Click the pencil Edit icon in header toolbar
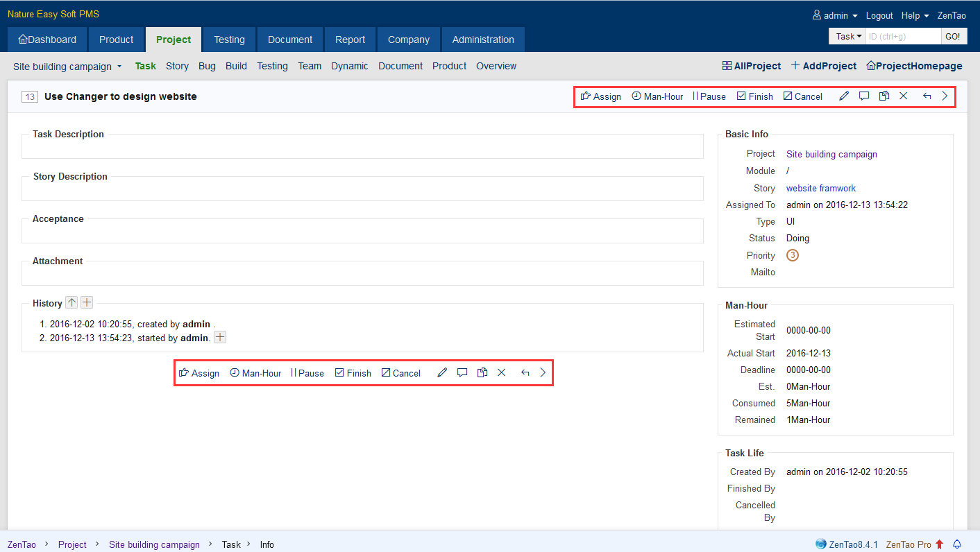The width and height of the screenshot is (980, 552). [x=844, y=96]
